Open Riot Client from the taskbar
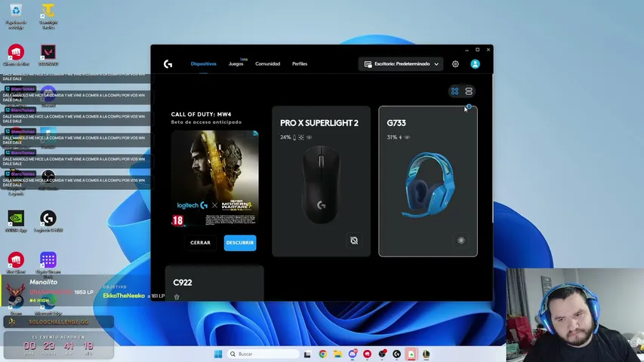This screenshot has width=644, height=362. (367, 354)
